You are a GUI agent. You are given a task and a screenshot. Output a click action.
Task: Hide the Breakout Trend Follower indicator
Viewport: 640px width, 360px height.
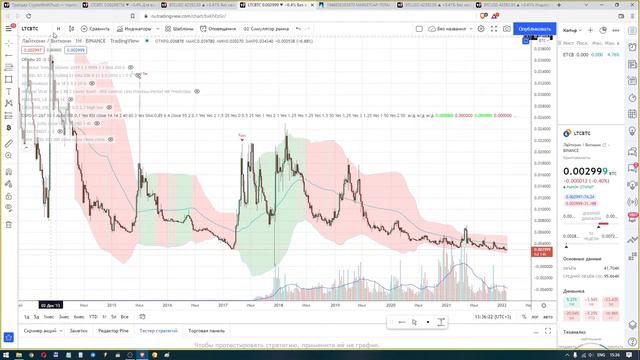click(x=131, y=67)
